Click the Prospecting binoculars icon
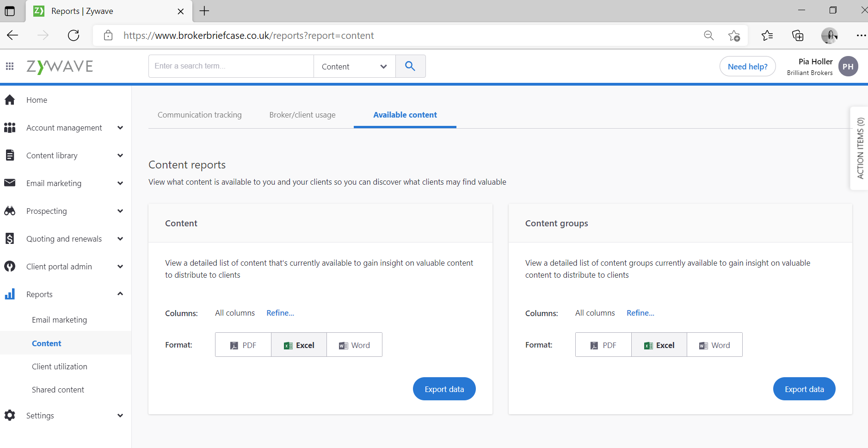The image size is (868, 448). coord(10,211)
